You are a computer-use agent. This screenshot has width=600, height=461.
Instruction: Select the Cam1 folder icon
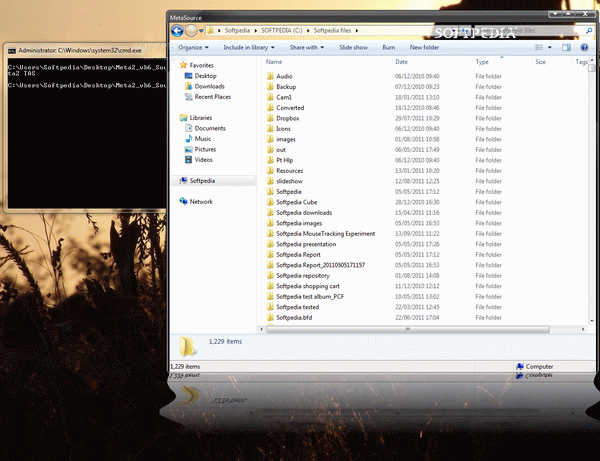click(270, 97)
